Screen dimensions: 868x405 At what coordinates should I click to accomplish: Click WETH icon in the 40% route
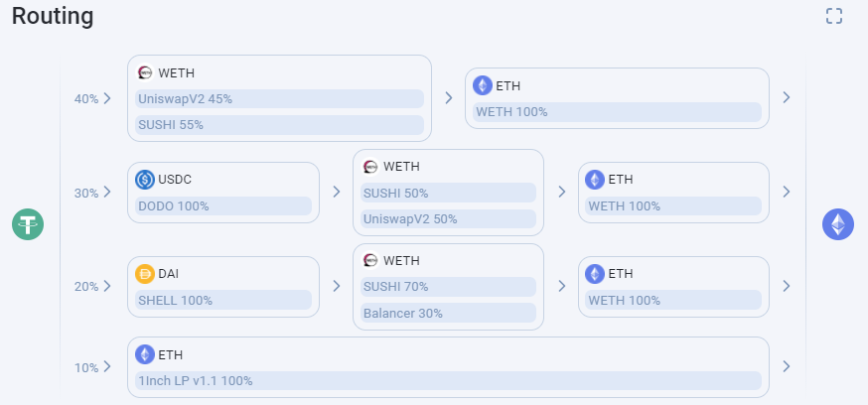(x=145, y=72)
